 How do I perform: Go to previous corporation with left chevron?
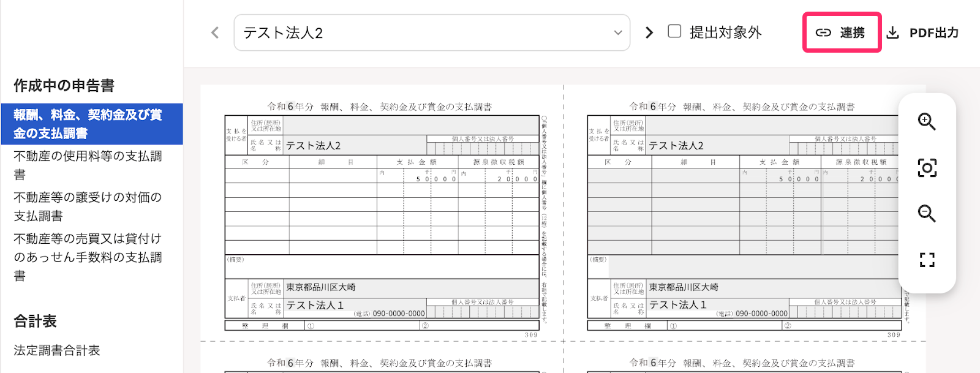[215, 32]
